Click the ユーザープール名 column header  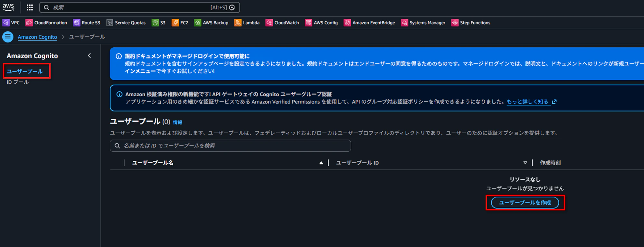click(153, 163)
